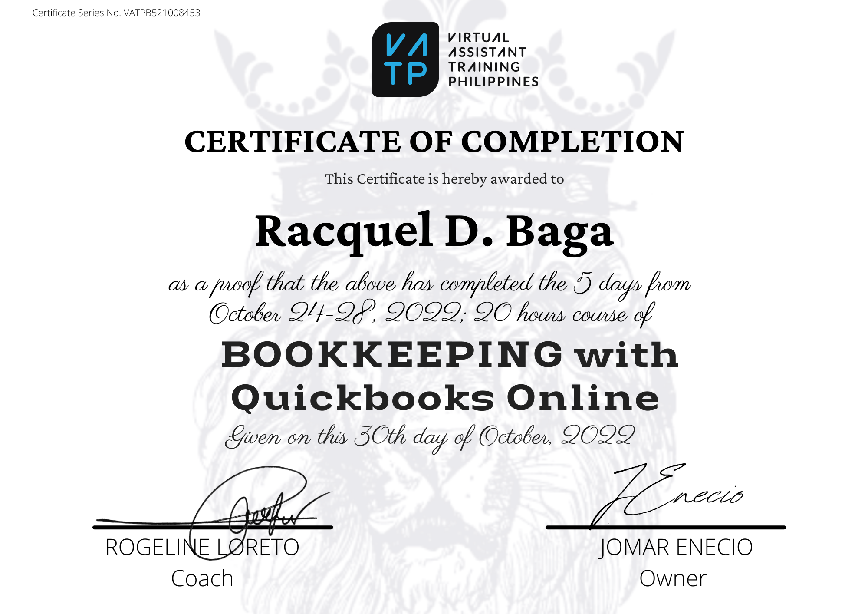Click the 'Coach' title label

tap(202, 578)
